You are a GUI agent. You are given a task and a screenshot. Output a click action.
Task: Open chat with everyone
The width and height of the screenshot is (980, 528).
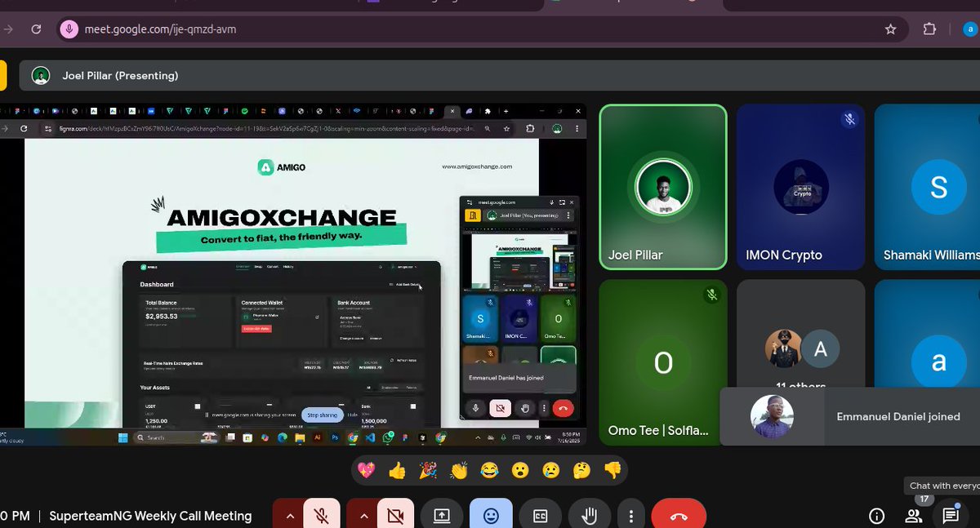coord(950,516)
